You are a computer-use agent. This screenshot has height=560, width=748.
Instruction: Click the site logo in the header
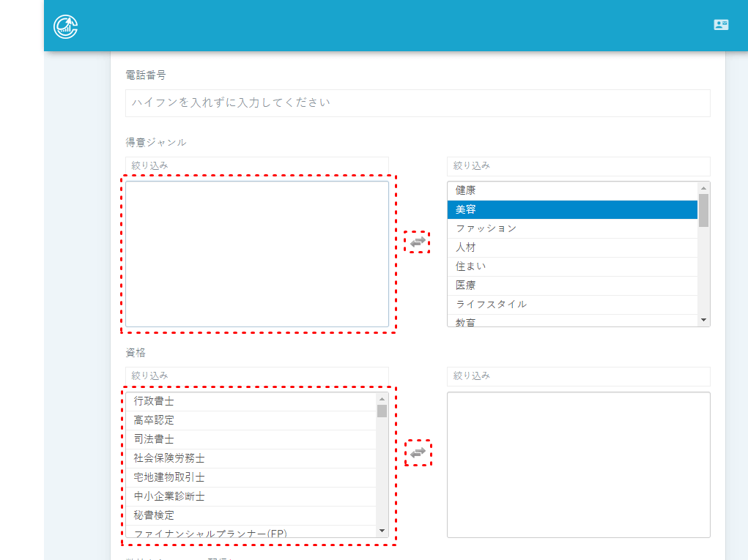click(66, 26)
